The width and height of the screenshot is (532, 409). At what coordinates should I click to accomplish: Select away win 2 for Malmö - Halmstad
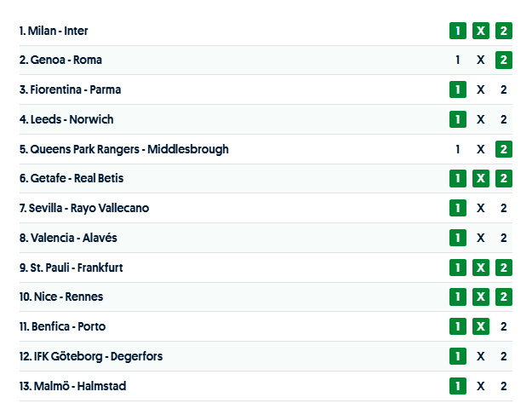point(504,386)
